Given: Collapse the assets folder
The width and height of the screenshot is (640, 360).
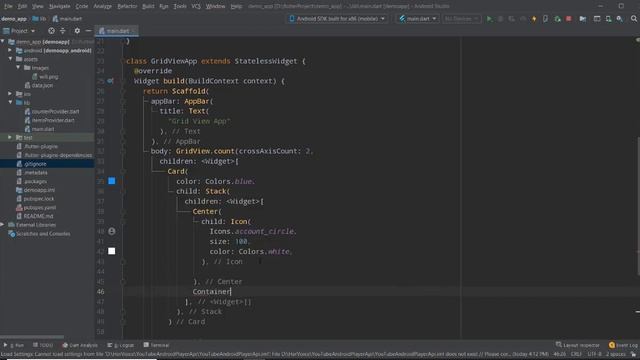Looking at the screenshot, I should [x=10, y=59].
